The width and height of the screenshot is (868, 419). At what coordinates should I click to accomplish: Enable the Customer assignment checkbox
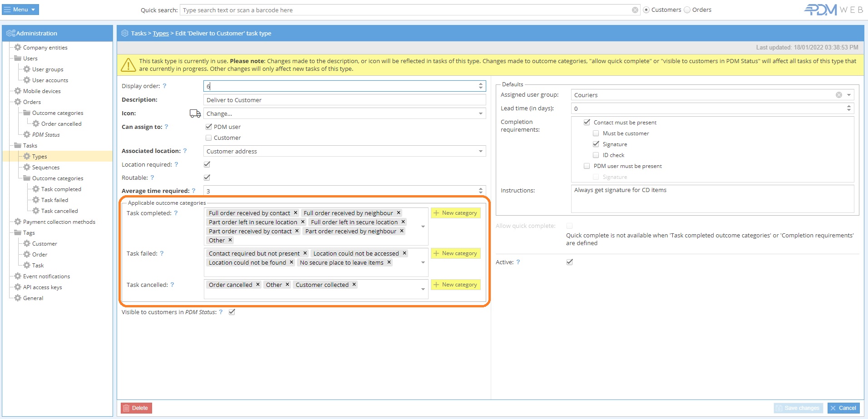coord(209,138)
